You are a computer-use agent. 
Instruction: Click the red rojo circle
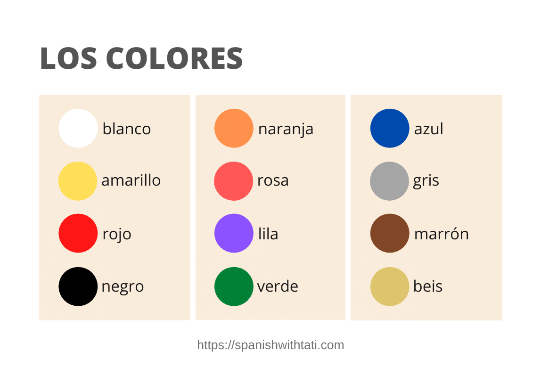[78, 233]
